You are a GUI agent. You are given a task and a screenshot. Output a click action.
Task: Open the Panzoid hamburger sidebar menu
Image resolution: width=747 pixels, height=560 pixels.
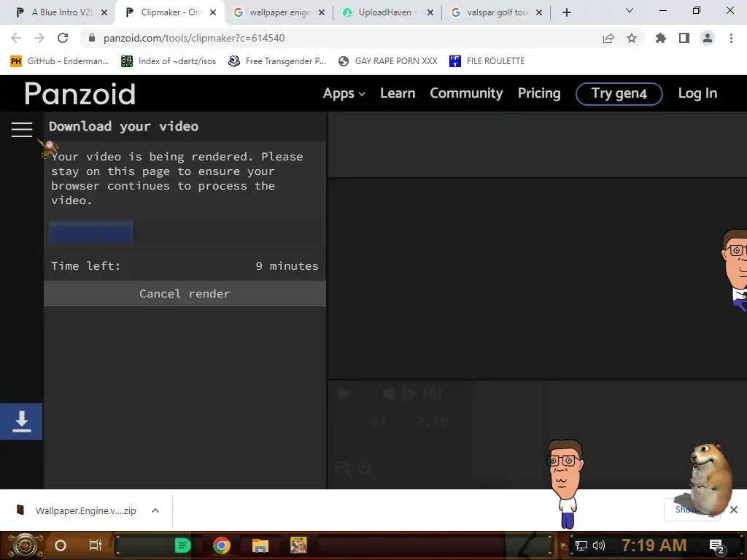tap(21, 129)
